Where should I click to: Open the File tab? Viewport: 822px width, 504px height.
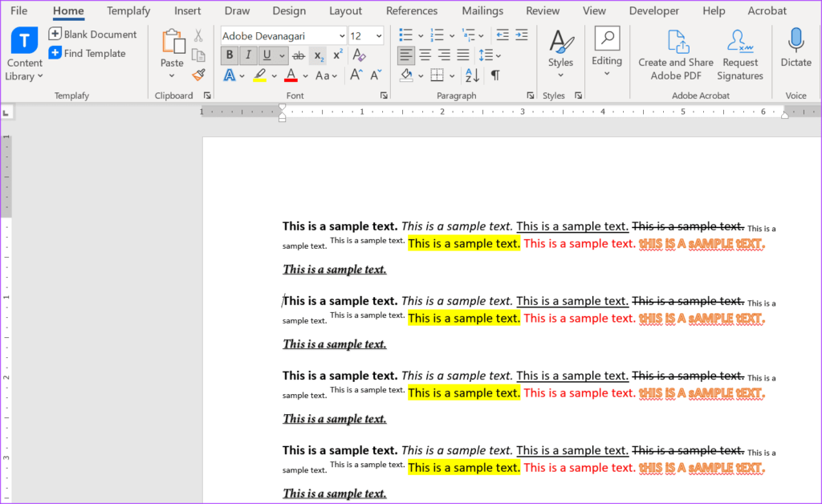point(19,10)
